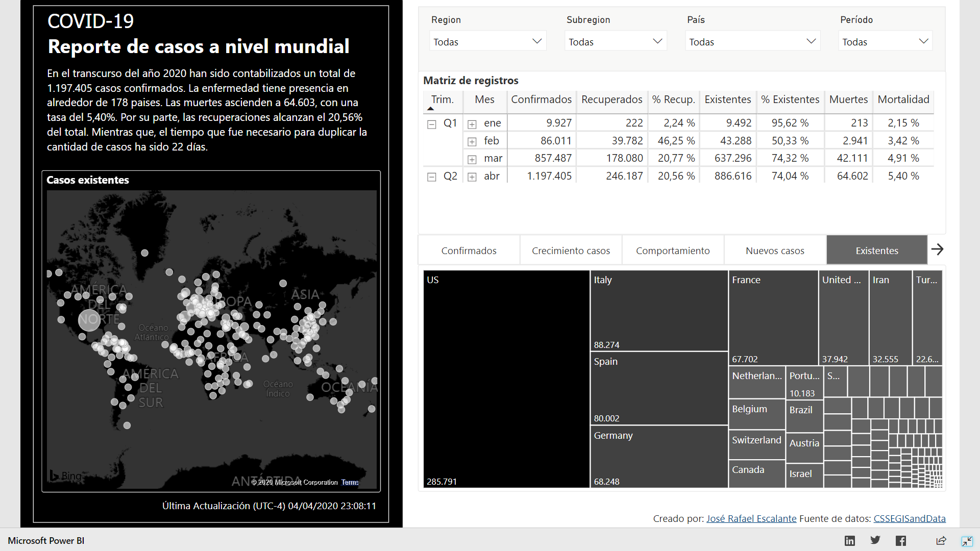Open the Subregion dropdown
Viewport: 980px width, 551px height.
(616, 41)
